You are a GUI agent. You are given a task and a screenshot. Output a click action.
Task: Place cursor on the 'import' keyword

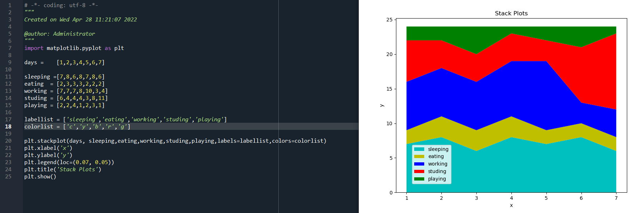click(x=34, y=48)
